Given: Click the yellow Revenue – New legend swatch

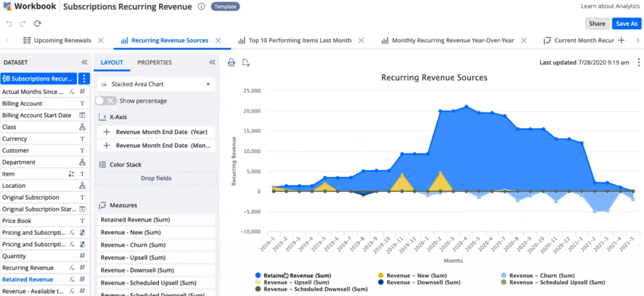Looking at the screenshot, I should coord(381,275).
